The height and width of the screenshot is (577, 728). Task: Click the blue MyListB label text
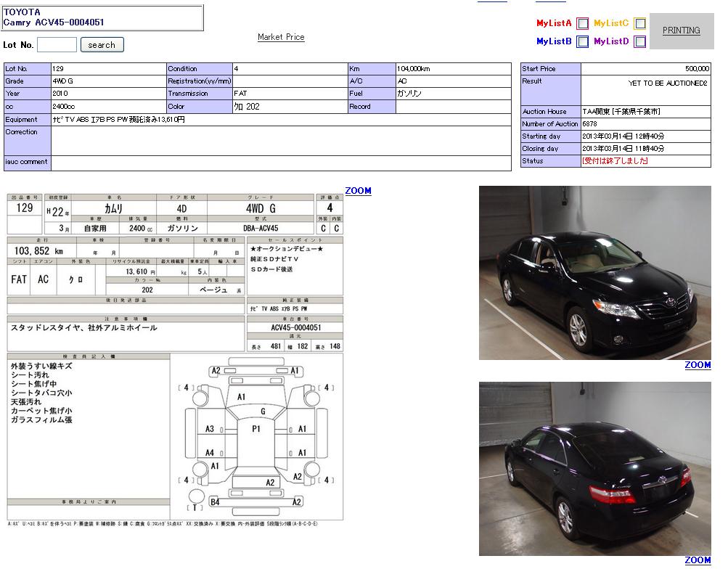(x=554, y=42)
